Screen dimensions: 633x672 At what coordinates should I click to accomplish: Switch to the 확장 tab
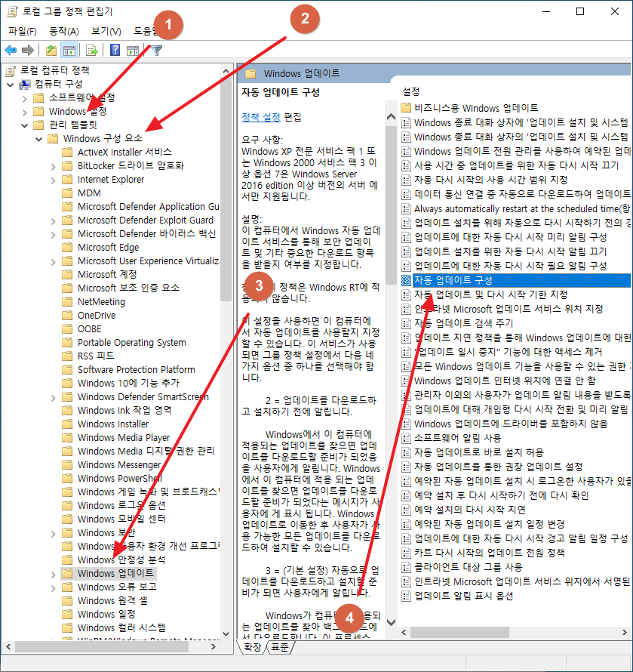click(252, 647)
